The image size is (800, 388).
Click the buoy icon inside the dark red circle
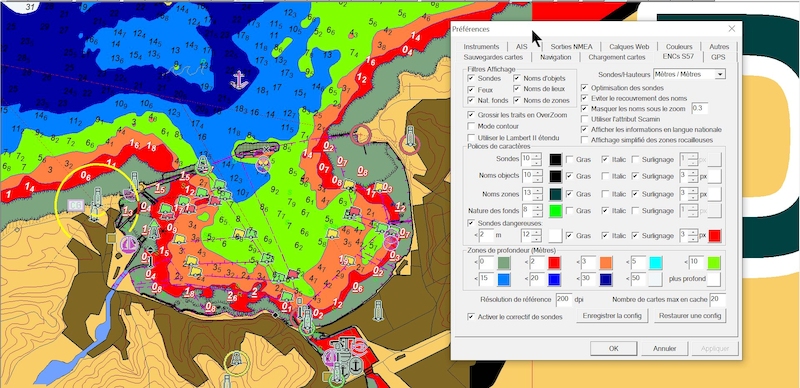pos(410,138)
